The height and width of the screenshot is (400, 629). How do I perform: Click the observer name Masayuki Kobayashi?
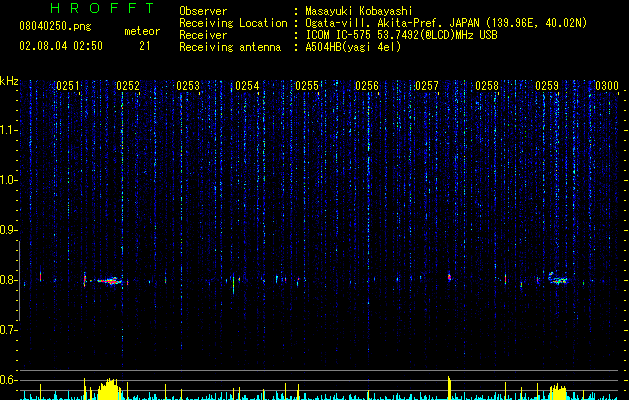359,11
